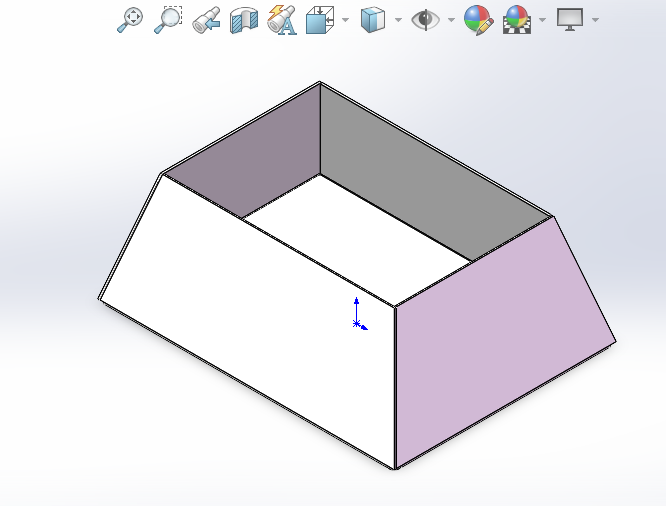This screenshot has width=666, height=506.
Task: Expand the View Orientation dropdown arrow
Action: click(x=345, y=20)
